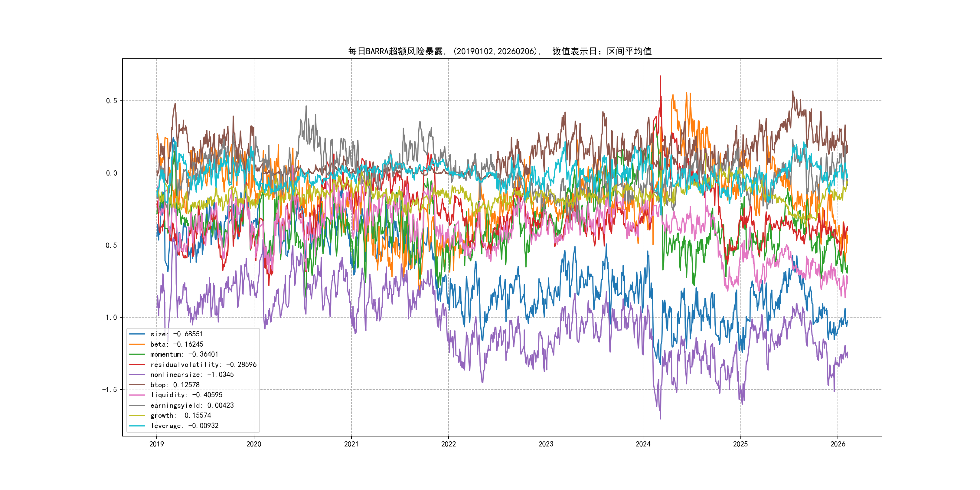Click the 2022 x-axis tick label
The image size is (980, 490).
point(448,444)
